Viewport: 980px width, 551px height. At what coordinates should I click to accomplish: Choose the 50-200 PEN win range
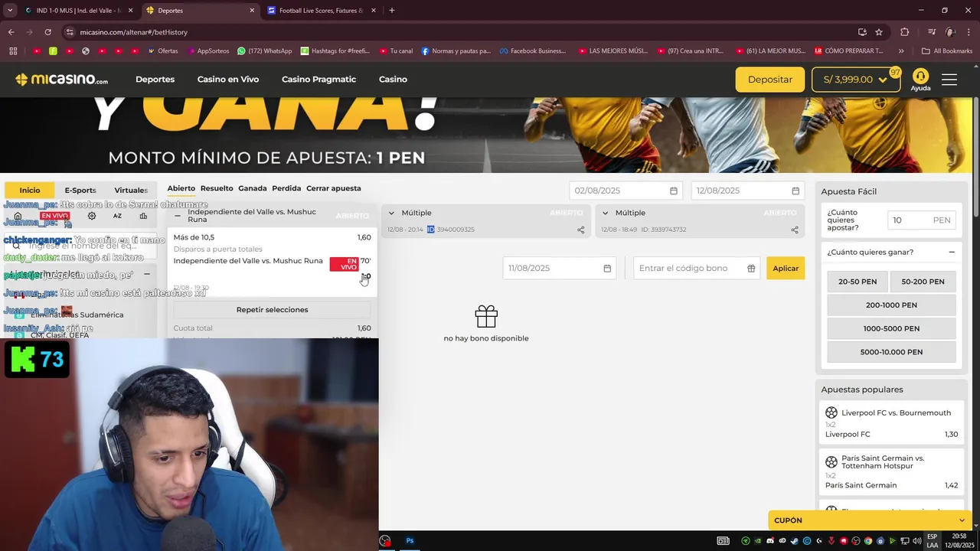(x=923, y=282)
